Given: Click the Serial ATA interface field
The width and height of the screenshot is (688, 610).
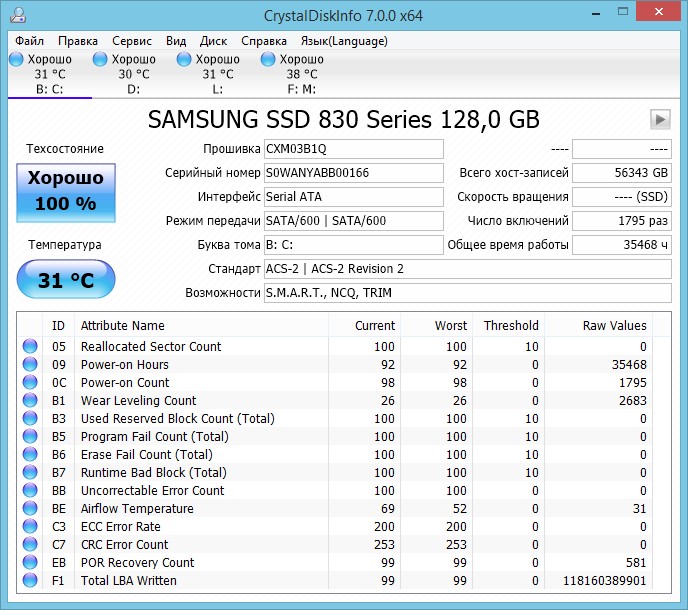Looking at the screenshot, I should pos(354,197).
